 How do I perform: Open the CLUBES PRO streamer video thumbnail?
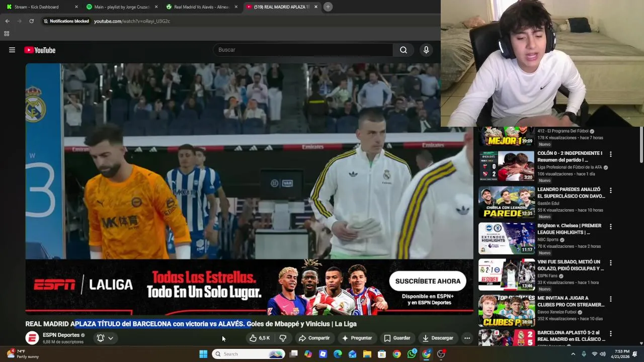506,311
